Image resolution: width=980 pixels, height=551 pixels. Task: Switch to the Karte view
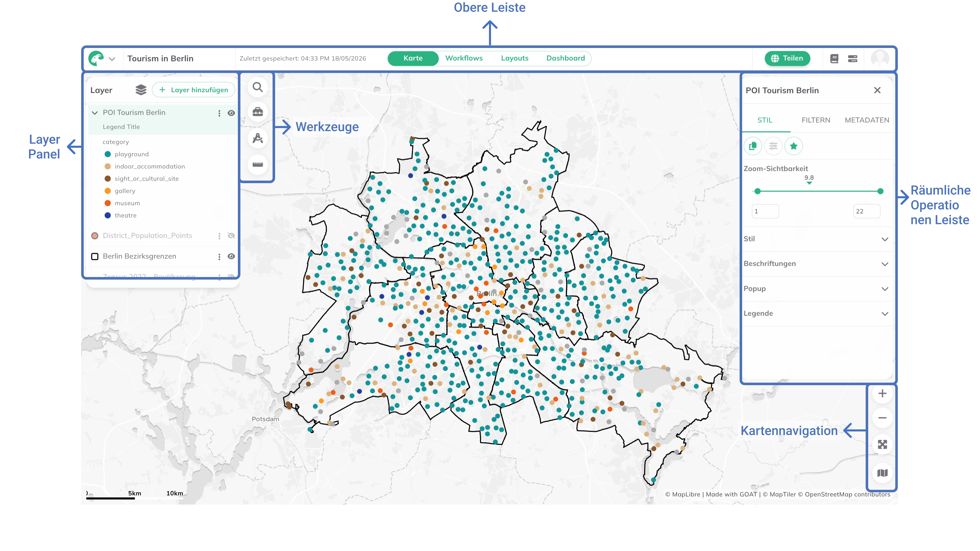coord(413,58)
